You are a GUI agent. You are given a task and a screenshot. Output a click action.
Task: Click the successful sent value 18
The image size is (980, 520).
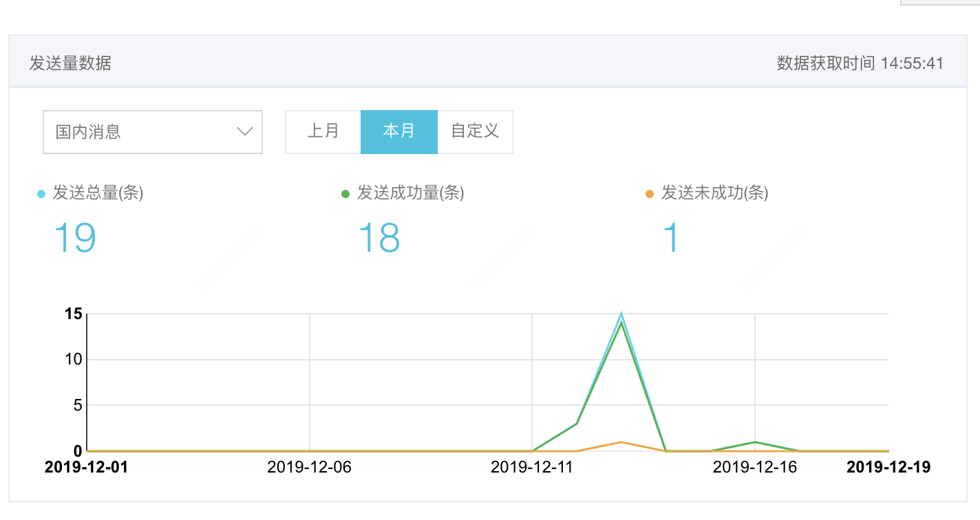point(379,237)
